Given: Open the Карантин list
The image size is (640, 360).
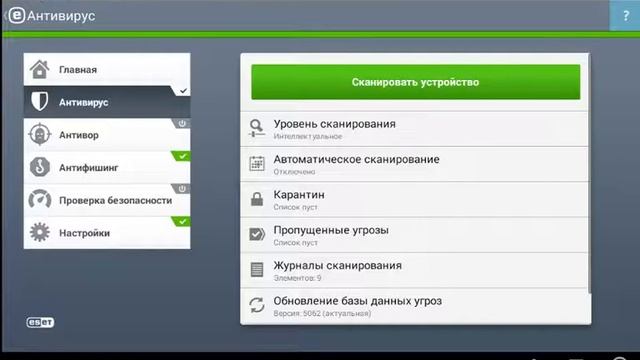Looking at the screenshot, I should (414, 199).
